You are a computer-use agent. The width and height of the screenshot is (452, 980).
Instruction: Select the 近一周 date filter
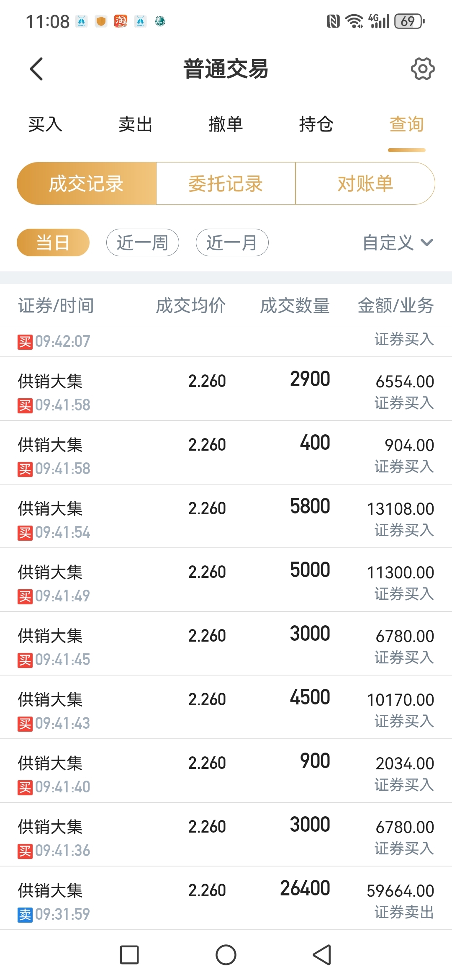pyautogui.click(x=143, y=242)
